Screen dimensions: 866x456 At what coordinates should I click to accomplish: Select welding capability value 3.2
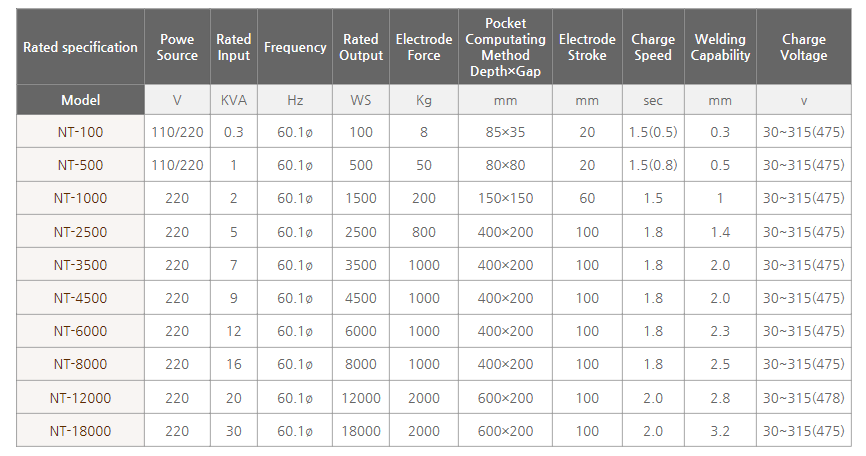tap(720, 431)
